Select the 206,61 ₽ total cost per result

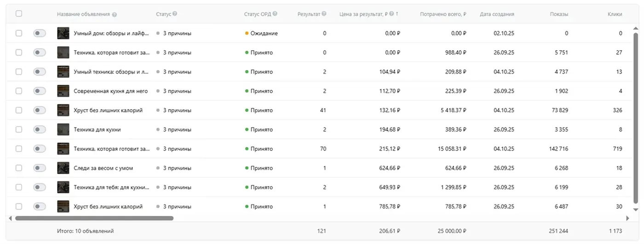point(389,231)
